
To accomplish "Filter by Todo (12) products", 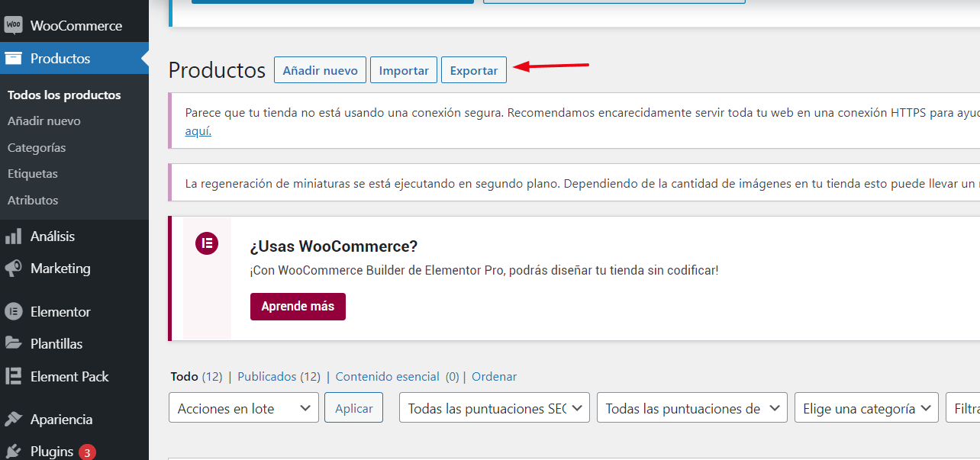I will pos(196,376).
